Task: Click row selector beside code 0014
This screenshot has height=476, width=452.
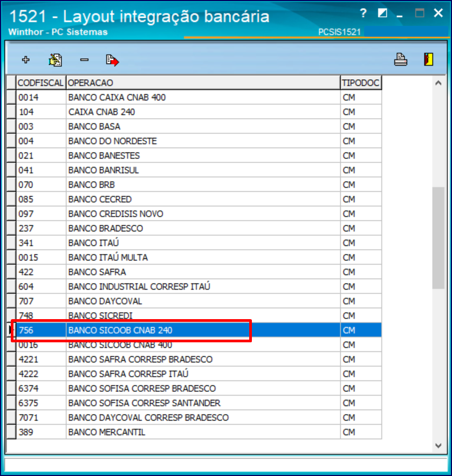Action: (11, 98)
